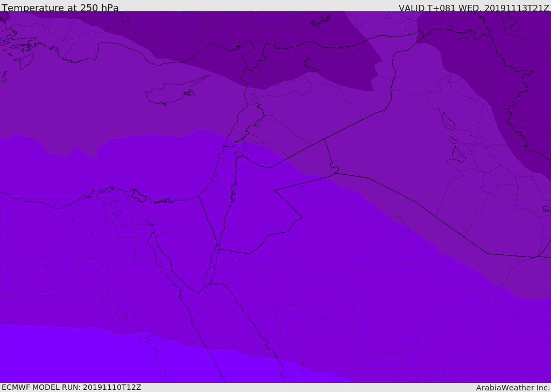
Task: Click the 'ECMWF MODEL RUN: 20191110T12Z' text
Action: [x=72, y=387]
